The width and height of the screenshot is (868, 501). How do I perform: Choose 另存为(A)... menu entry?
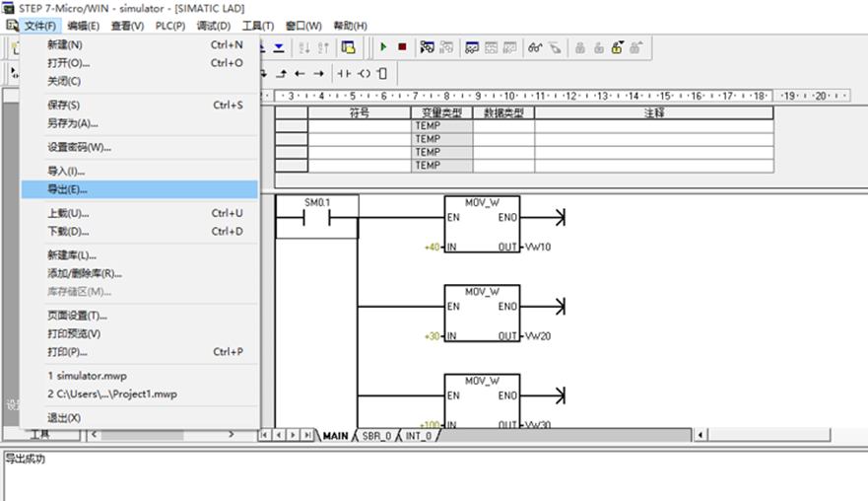73,123
